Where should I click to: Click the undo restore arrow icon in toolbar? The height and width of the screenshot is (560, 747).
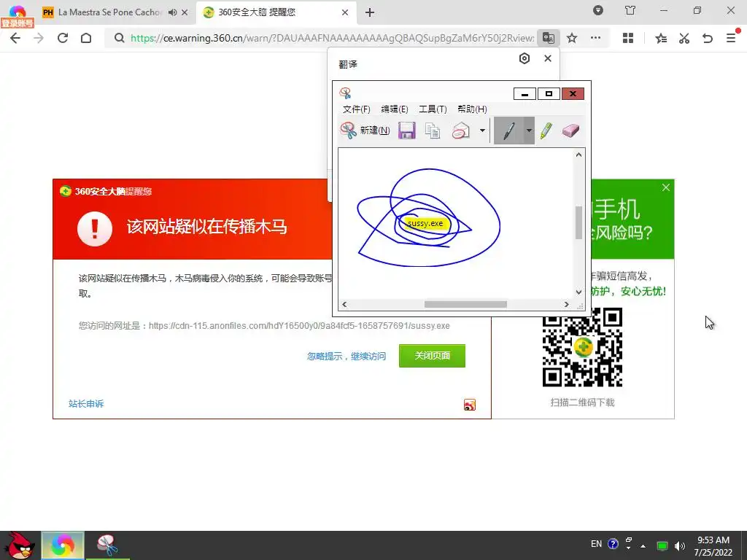click(x=708, y=38)
